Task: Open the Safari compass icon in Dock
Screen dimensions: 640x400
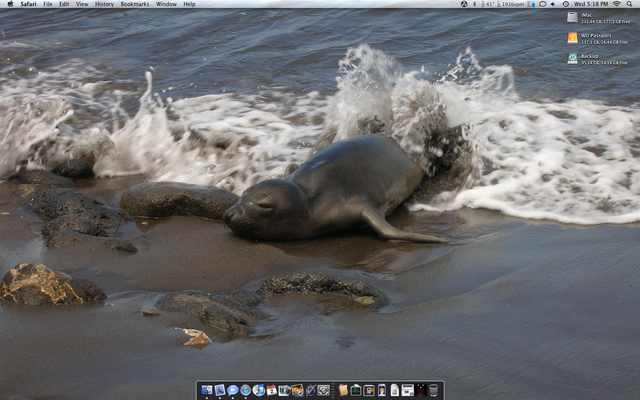Action: point(245,390)
